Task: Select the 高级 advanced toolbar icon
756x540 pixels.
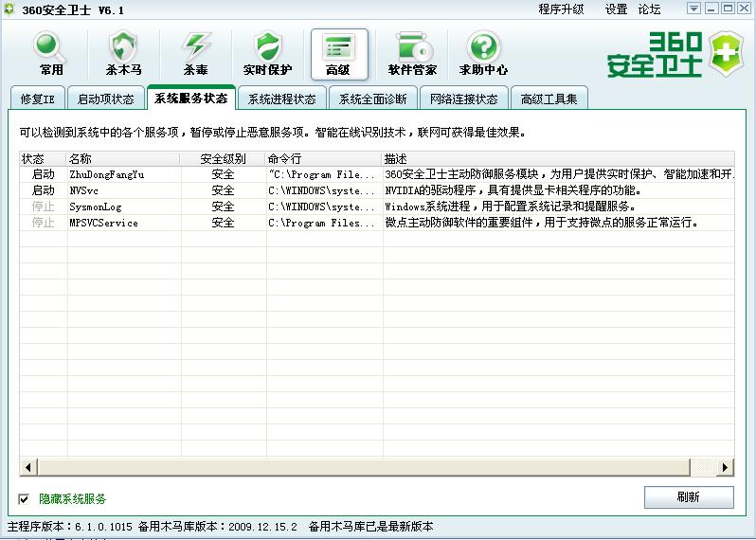Action: 339,53
